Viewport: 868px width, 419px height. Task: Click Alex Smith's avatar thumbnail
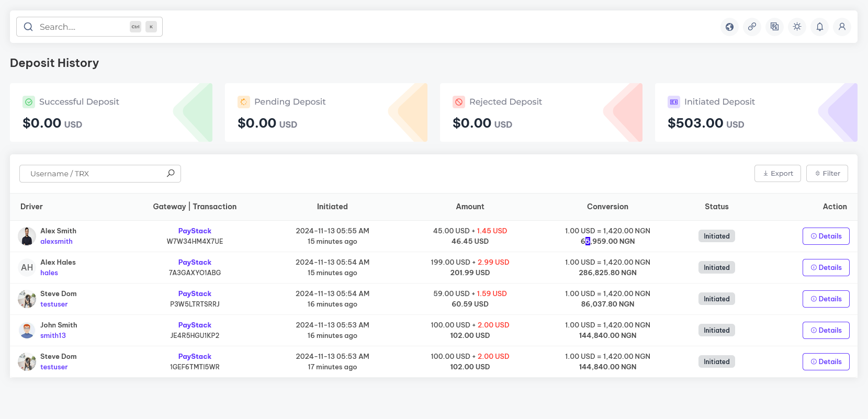pyautogui.click(x=27, y=236)
